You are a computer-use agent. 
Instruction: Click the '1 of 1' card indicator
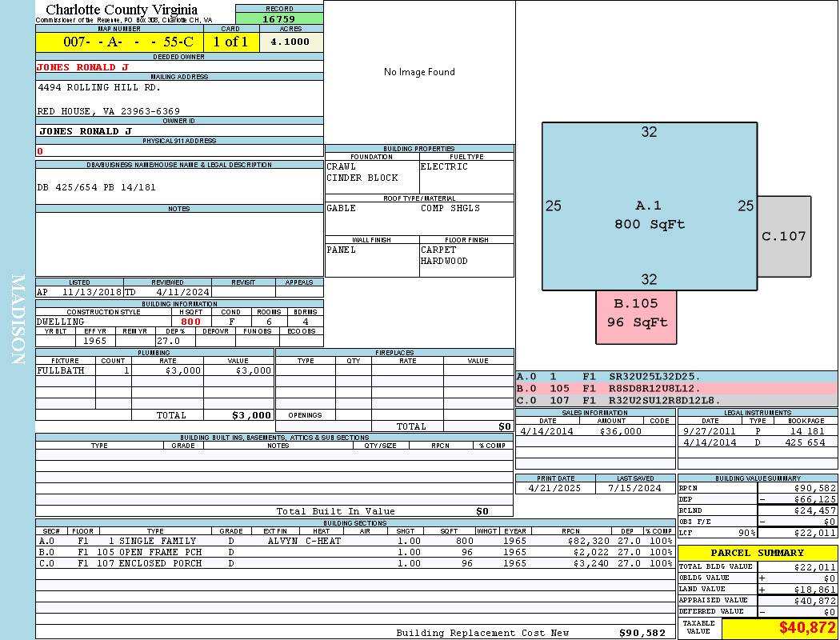coord(230,42)
